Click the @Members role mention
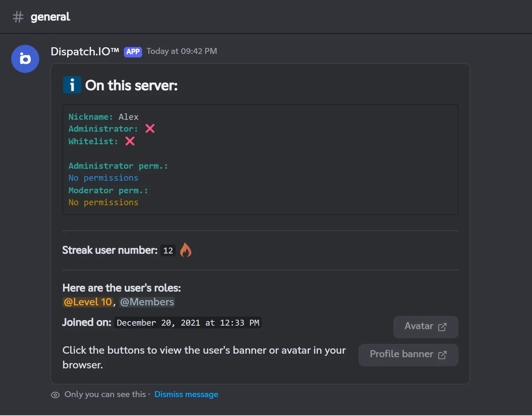 coord(147,302)
